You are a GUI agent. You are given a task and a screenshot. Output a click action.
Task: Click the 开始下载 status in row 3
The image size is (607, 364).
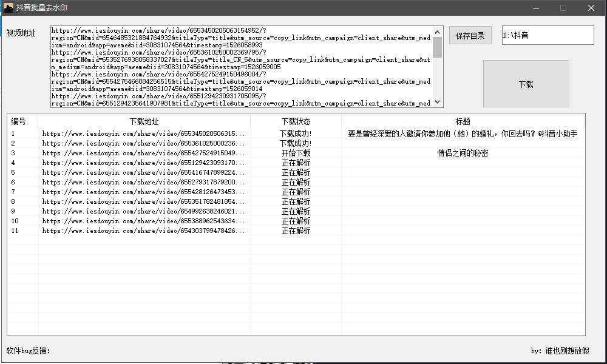[296, 153]
